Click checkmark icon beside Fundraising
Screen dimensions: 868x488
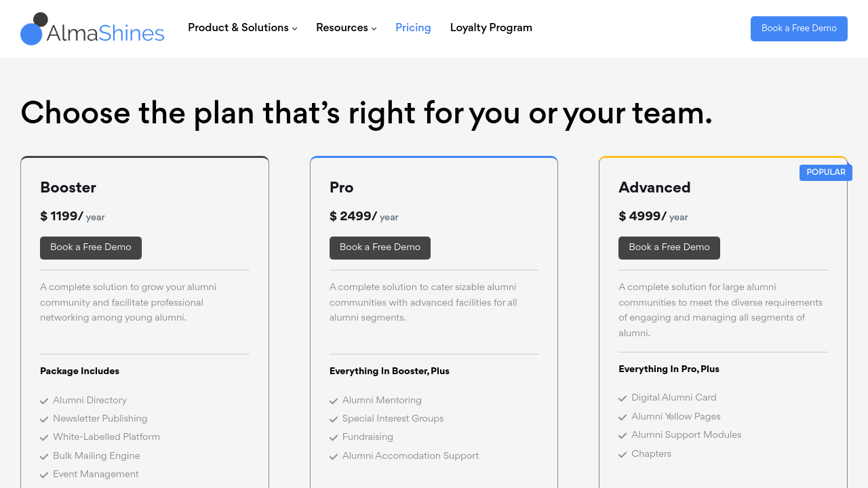click(x=334, y=438)
